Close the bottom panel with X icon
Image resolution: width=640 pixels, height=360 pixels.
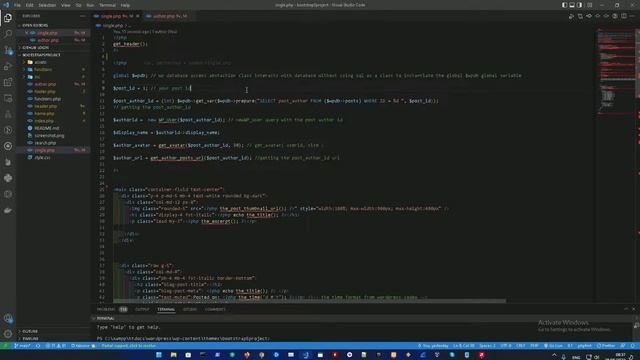633,309
